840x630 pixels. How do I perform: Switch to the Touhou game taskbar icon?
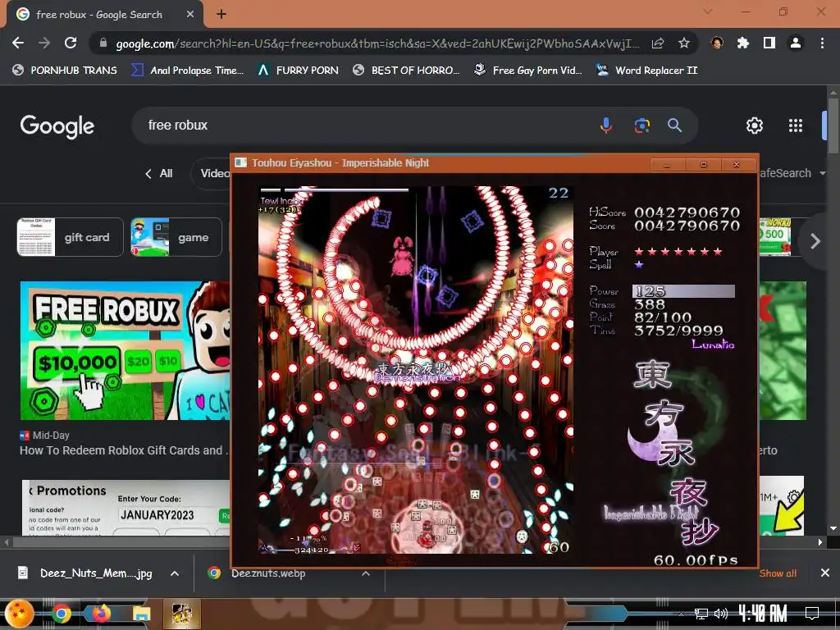coord(181,614)
